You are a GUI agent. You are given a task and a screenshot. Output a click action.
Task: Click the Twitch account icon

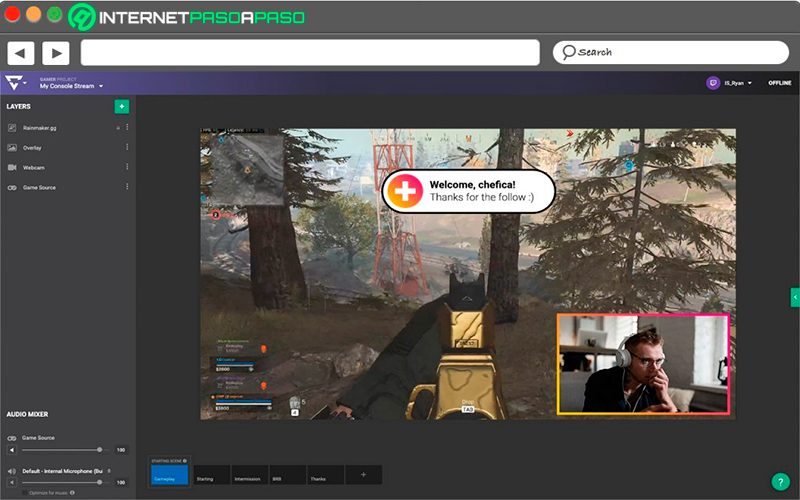[713, 83]
